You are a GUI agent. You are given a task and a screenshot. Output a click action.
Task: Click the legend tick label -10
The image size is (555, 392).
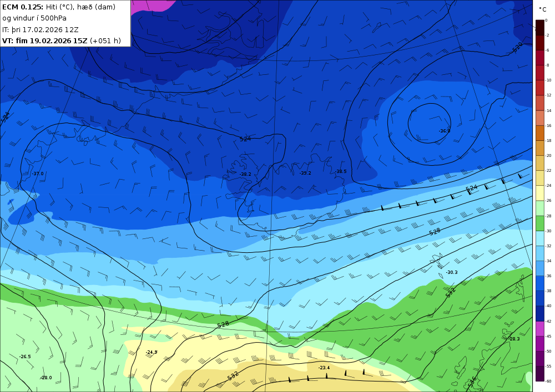pos(548,80)
